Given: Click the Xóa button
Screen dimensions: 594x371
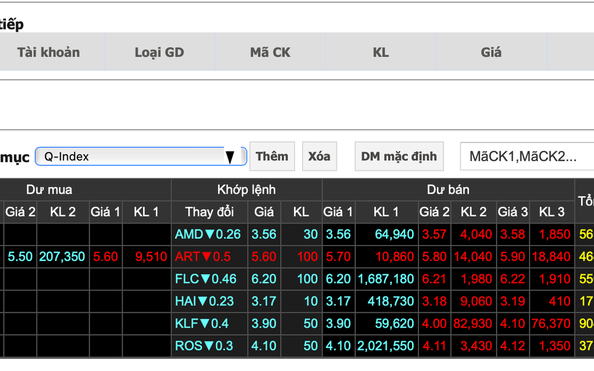Looking at the screenshot, I should coord(319,156).
